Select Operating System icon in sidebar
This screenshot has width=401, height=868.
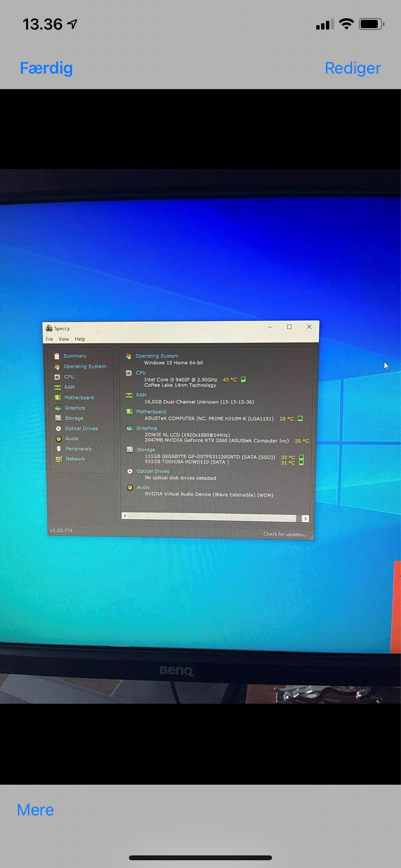coord(57,367)
